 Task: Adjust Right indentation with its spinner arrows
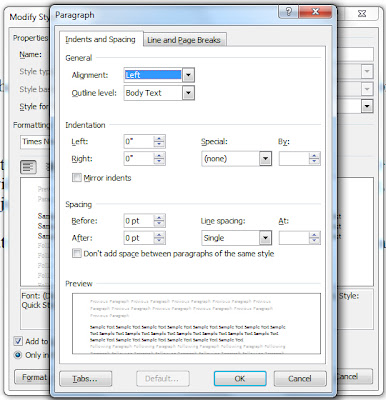[159, 159]
